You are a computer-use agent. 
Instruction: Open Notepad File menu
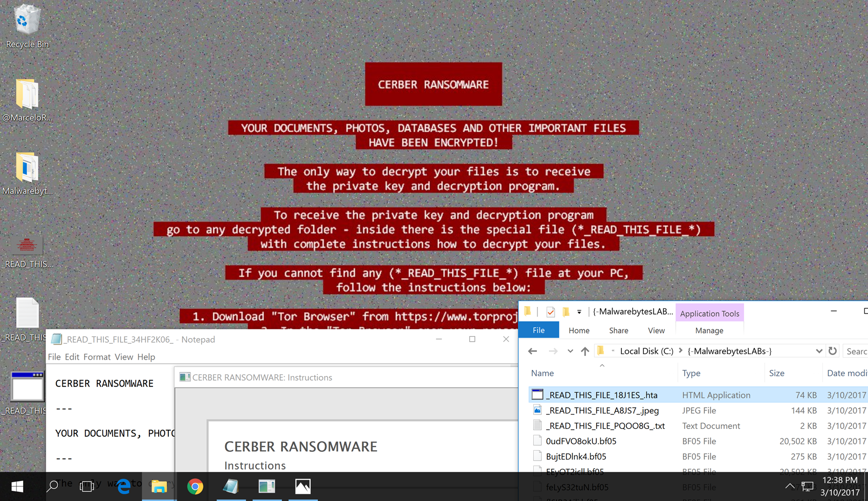pos(54,357)
